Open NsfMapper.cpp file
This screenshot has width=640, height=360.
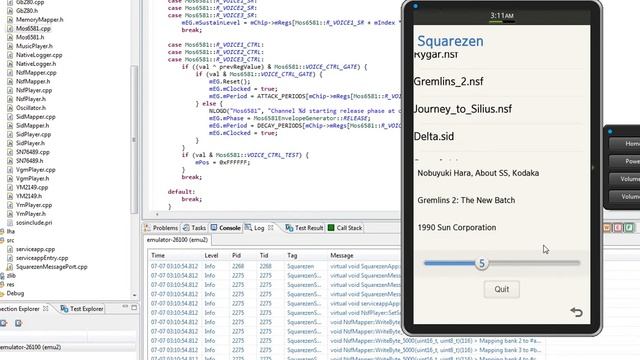(x=36, y=73)
